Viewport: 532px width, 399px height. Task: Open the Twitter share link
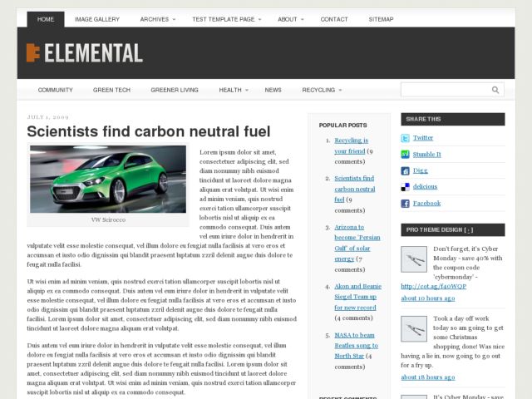point(423,138)
